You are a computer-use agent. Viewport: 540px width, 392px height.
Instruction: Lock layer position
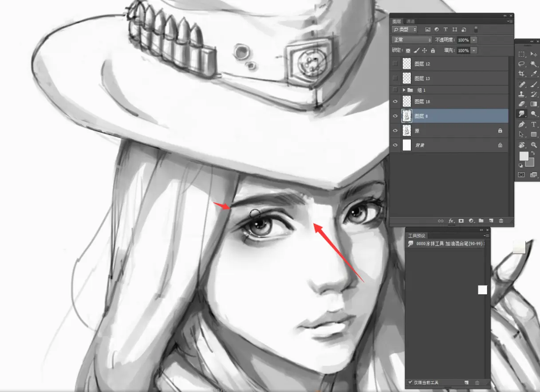pyautogui.click(x=424, y=51)
